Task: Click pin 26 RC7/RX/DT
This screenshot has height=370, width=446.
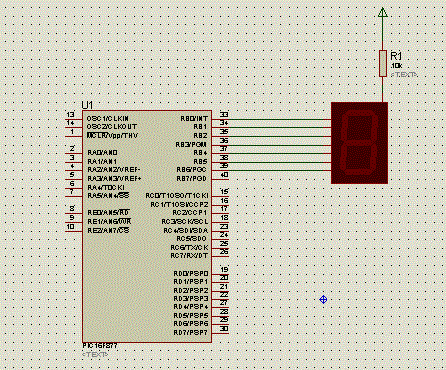Action: [x=220, y=256]
